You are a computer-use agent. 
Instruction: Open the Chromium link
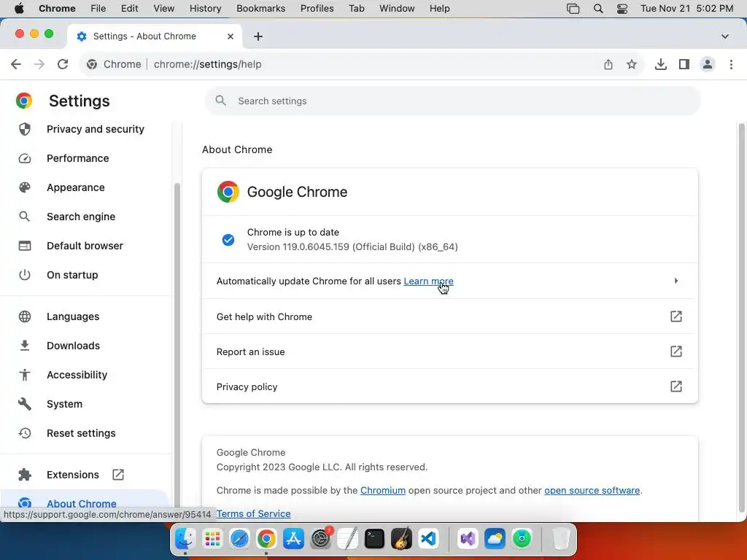coord(382,491)
